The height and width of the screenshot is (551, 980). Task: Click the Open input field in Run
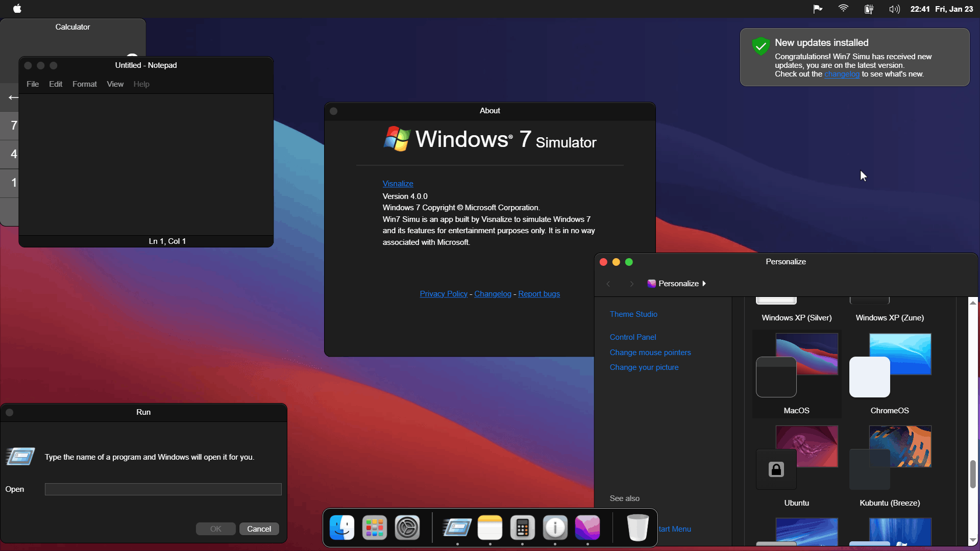(163, 489)
